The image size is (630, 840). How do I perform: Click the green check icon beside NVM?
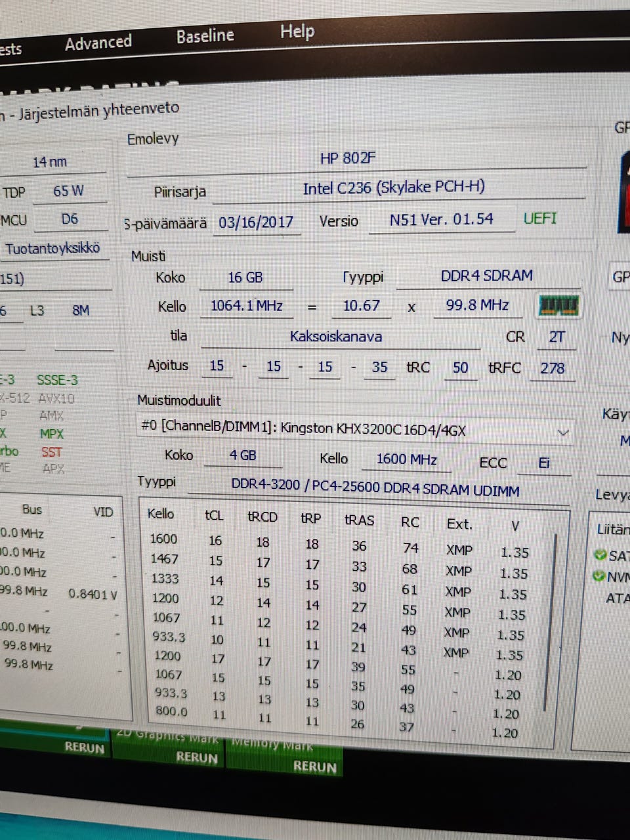[598, 576]
